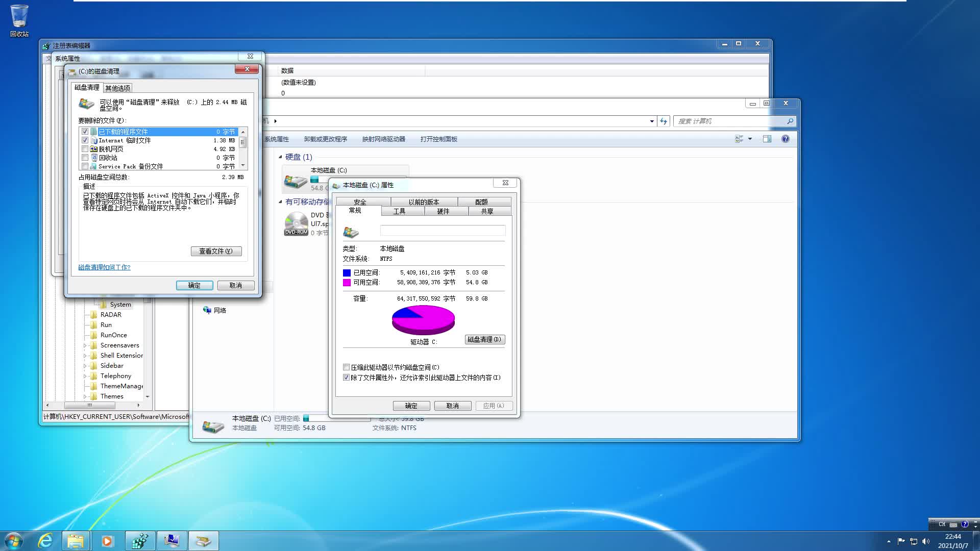Screen dimensions: 980x551
Task: Click the View Files button
Action: point(216,251)
